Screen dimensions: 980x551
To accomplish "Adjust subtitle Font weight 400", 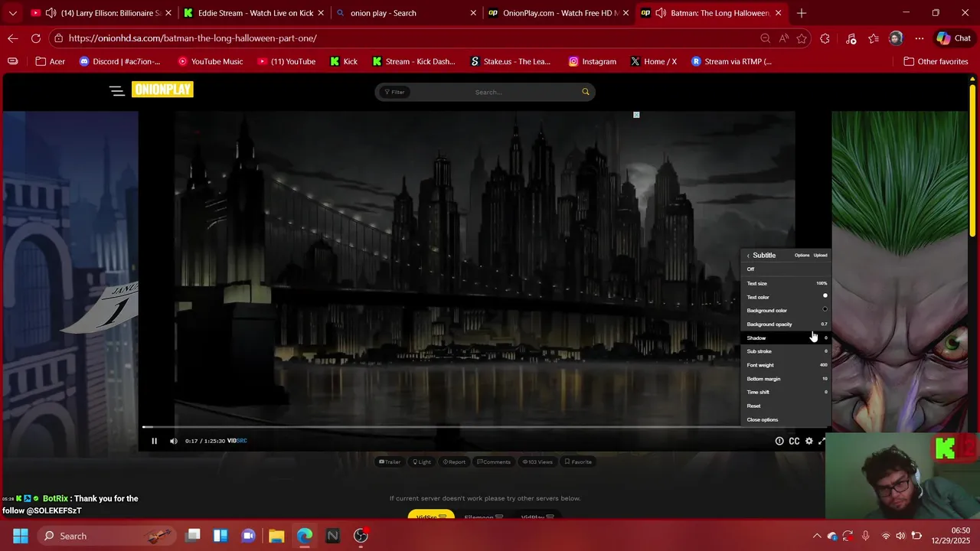I will pos(786,365).
